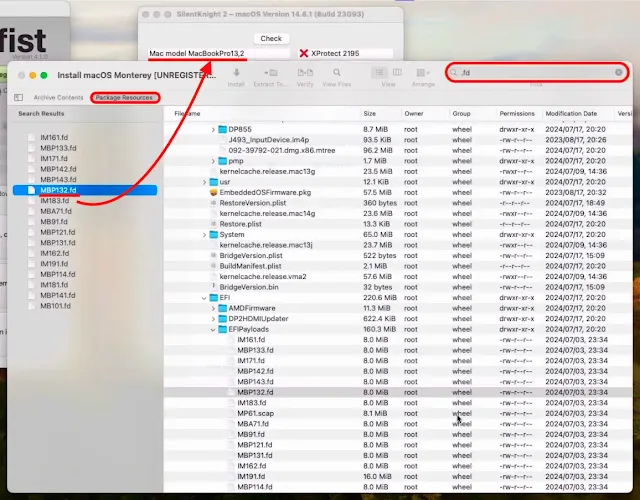Select the RestoreVersion.plist file

point(253,203)
